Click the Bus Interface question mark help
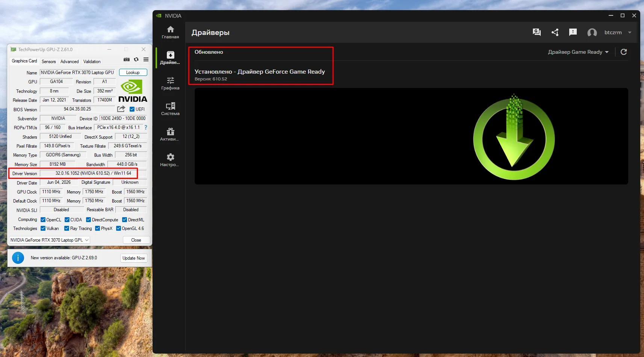Image resolution: width=644 pixels, height=357 pixels. (146, 127)
